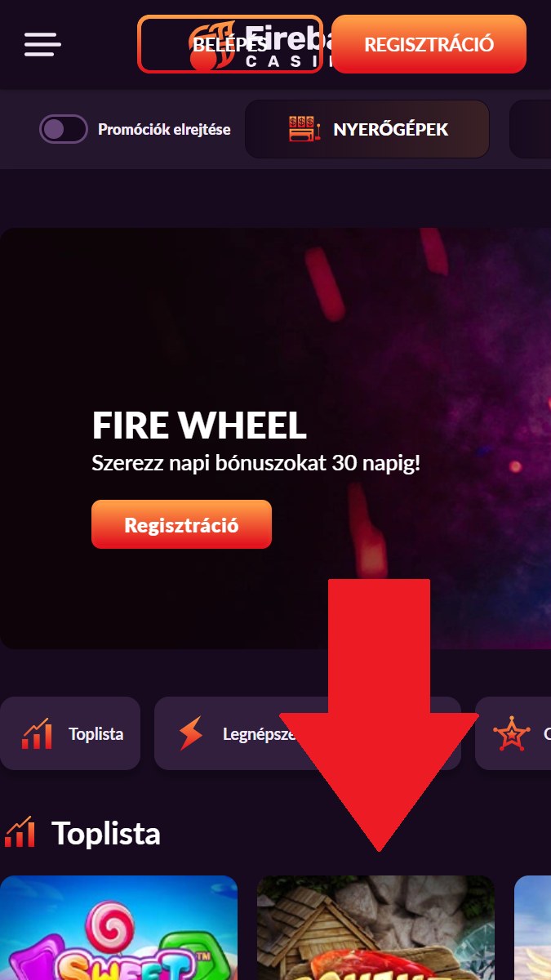Image resolution: width=551 pixels, height=980 pixels.
Task: Select the Toplista filter chip
Action: (x=70, y=733)
